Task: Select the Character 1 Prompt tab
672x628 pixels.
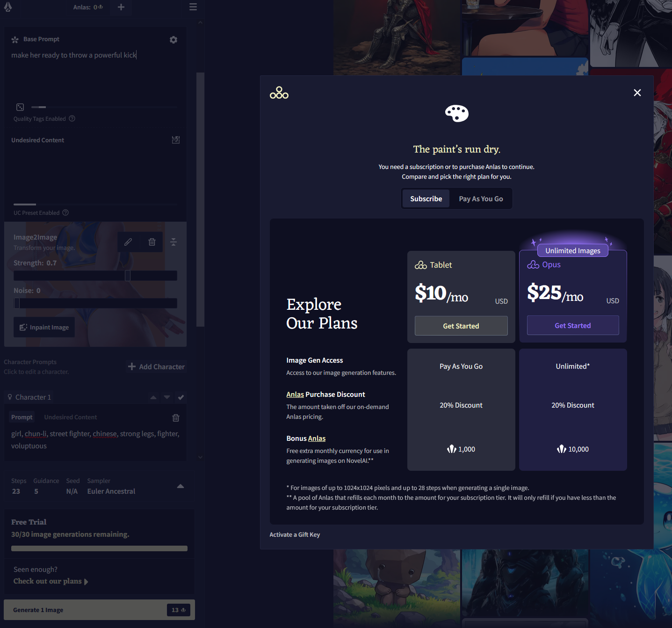Action: click(22, 417)
